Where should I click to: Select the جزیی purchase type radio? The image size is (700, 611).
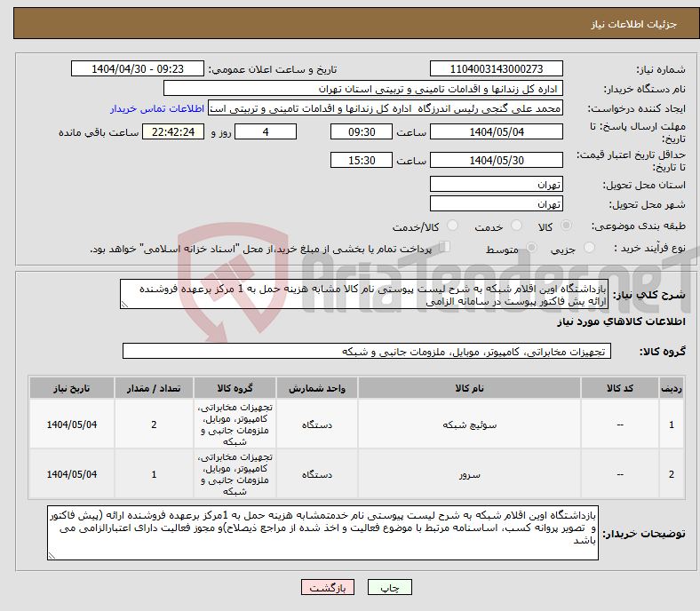pyautogui.click(x=589, y=247)
